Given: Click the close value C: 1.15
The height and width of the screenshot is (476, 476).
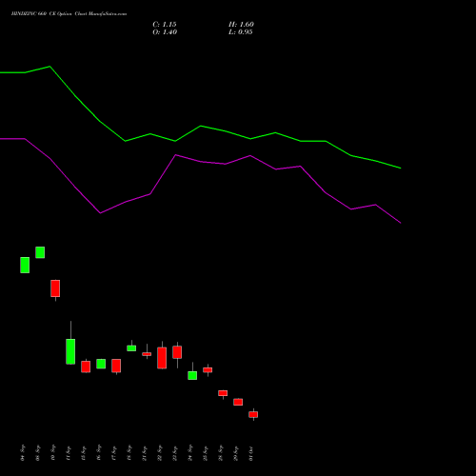Looking at the screenshot, I should pos(165,25).
